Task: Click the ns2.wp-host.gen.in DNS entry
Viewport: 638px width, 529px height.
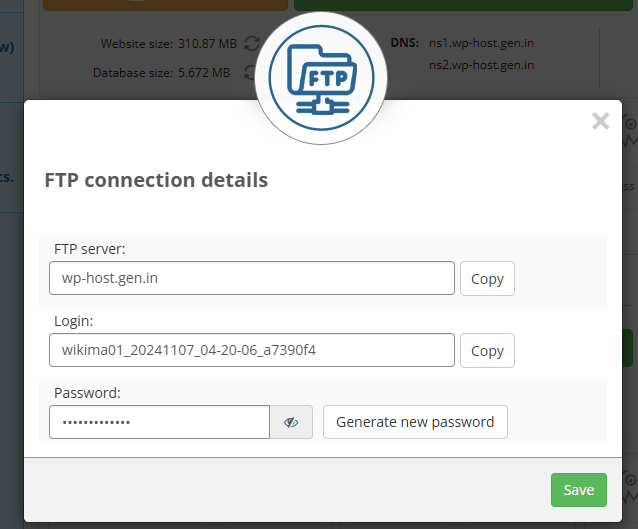Action: click(481, 65)
